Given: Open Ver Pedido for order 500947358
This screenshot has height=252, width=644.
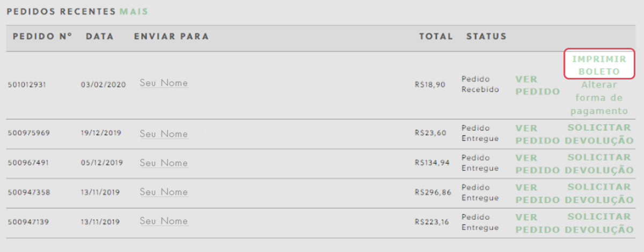Looking at the screenshot, I should click(x=537, y=193).
